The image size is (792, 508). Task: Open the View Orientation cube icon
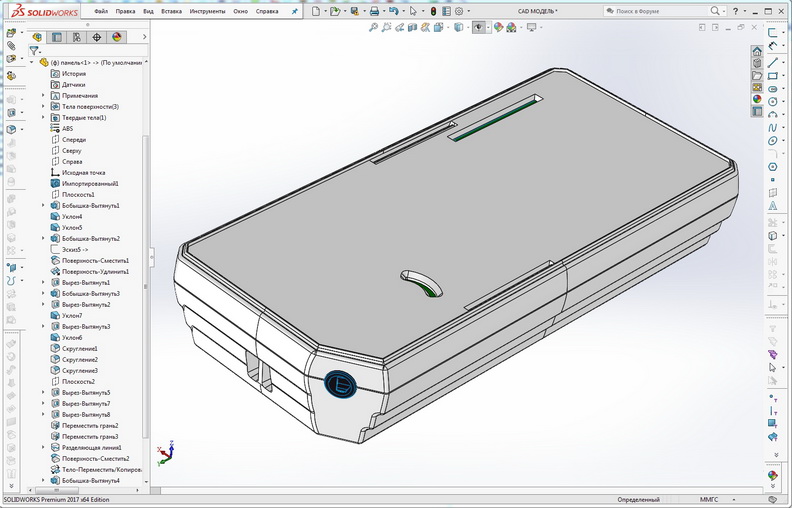tap(438, 27)
